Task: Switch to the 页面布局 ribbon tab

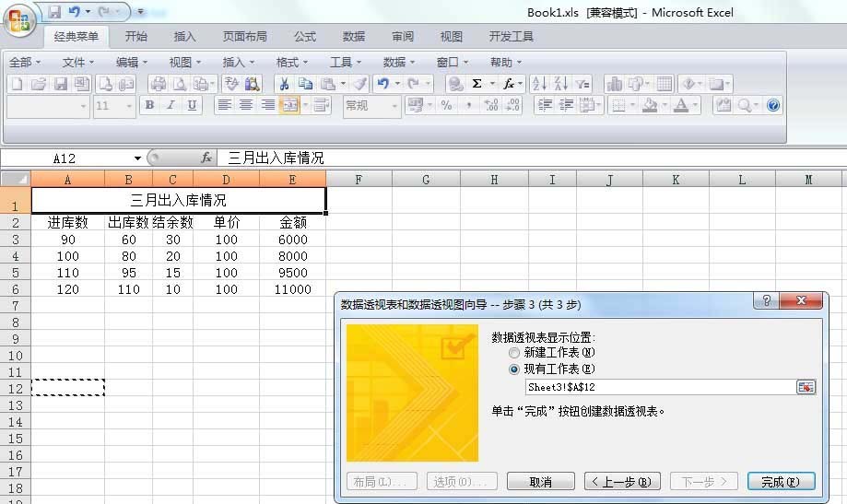Action: pos(245,36)
